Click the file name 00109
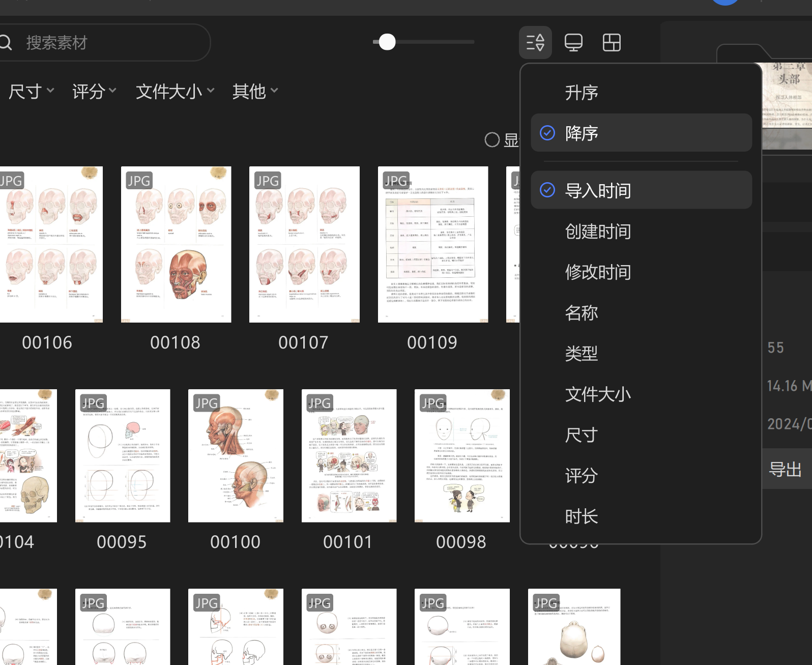The width and height of the screenshot is (812, 665). click(x=432, y=342)
